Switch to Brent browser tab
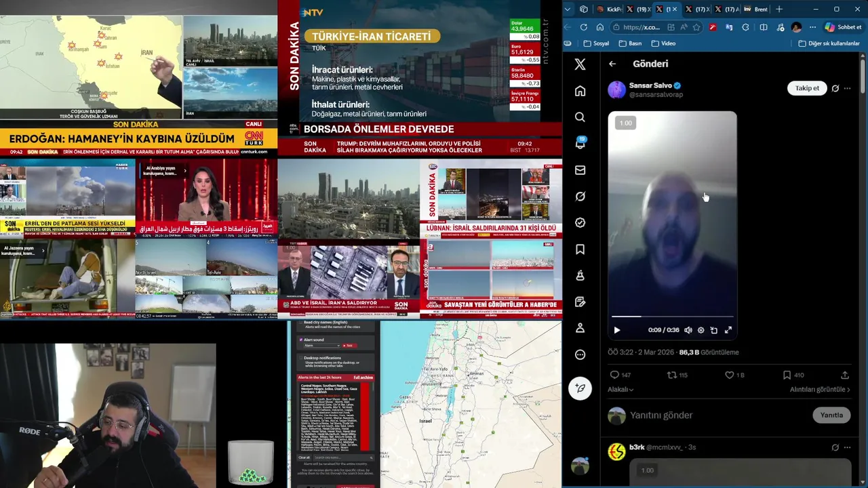The image size is (868, 488). pos(755,9)
